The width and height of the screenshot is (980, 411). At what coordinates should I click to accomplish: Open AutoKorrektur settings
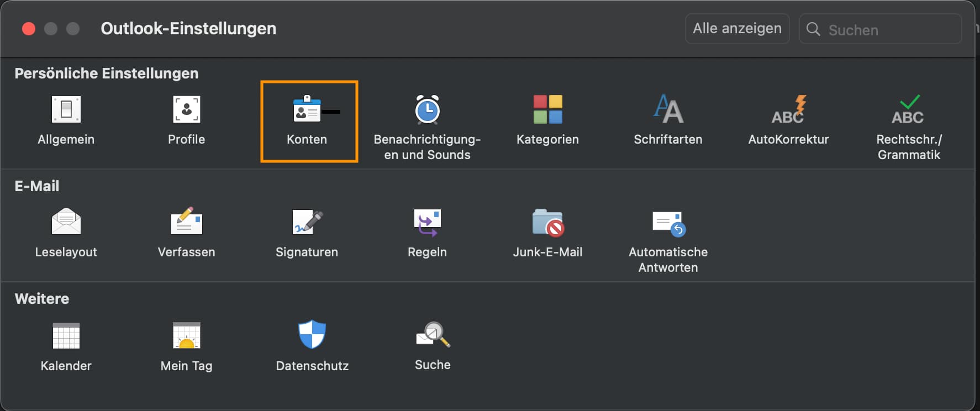pos(788,109)
